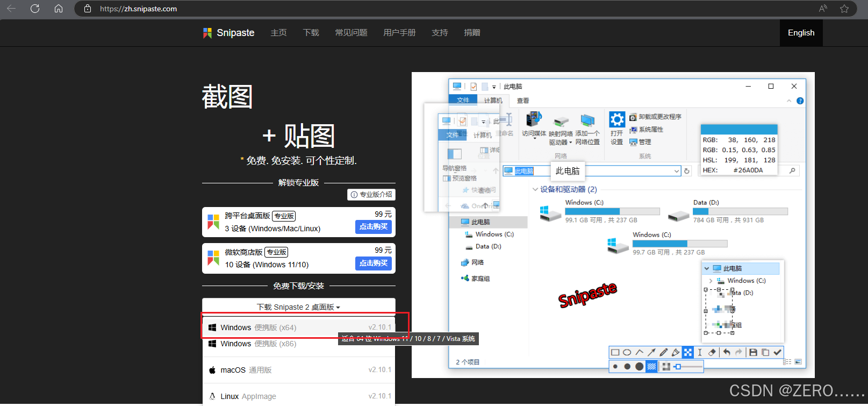
Task: Collapse 此电脑 node in demo floating tree
Action: (x=707, y=268)
